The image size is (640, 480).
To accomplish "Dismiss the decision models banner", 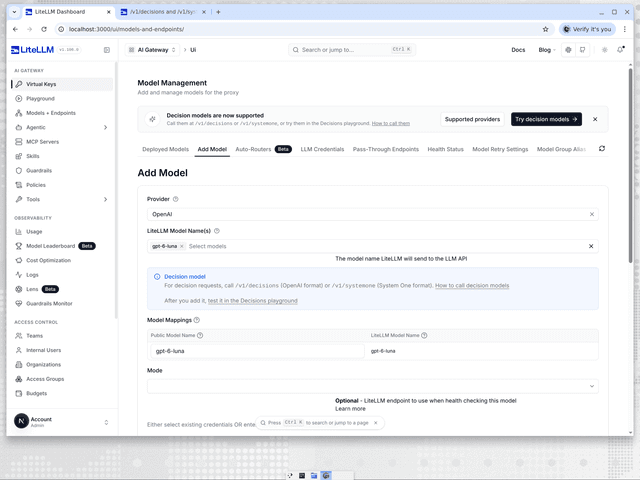I will click(595, 119).
